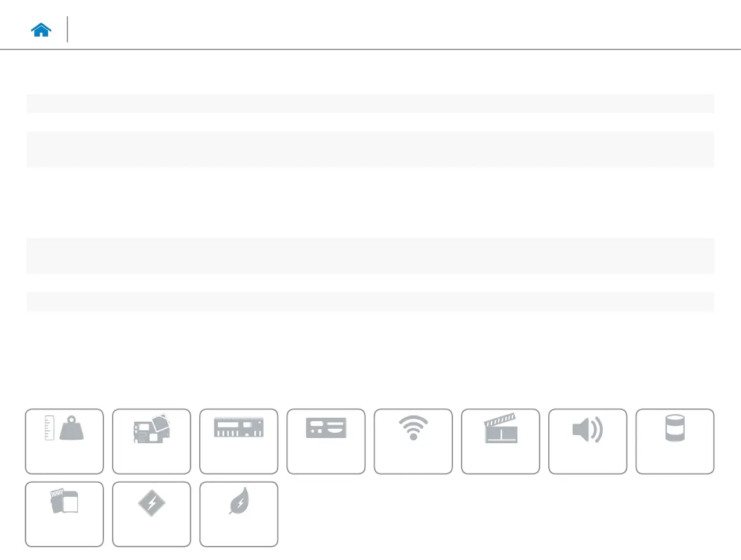Open the audio speaker tile
The height and width of the screenshot is (560, 741).
click(588, 441)
